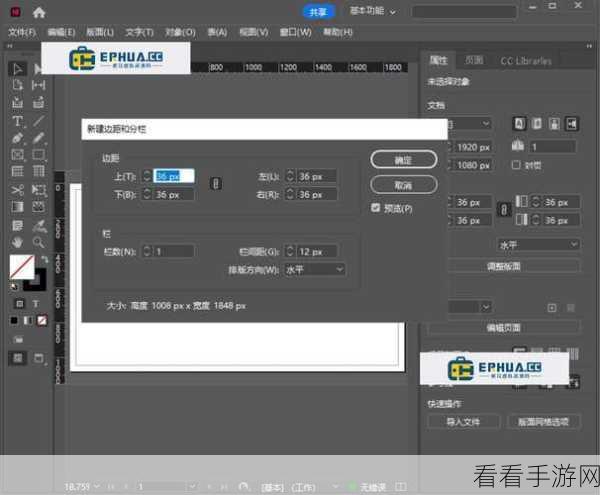Switch to the CC Libraries tab
The height and width of the screenshot is (495, 600).
click(526, 61)
